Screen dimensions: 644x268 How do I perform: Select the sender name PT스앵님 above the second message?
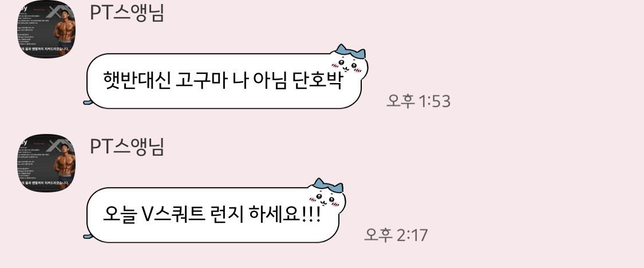click(x=127, y=147)
